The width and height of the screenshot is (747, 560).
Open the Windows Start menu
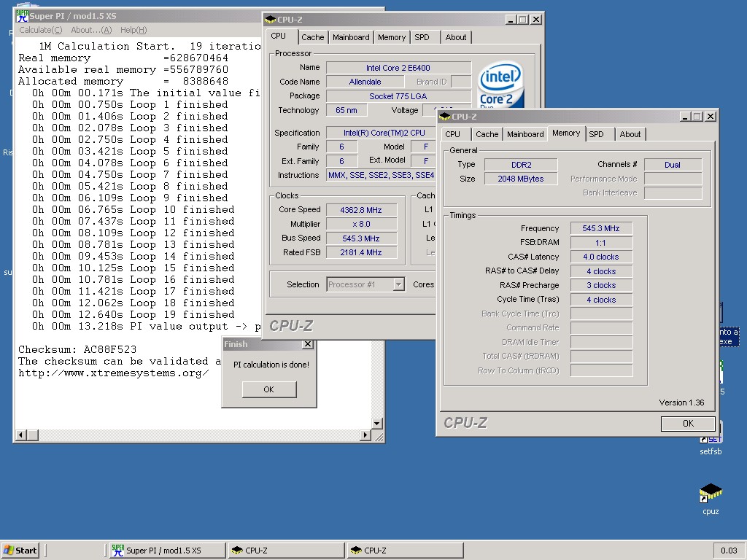click(x=20, y=550)
